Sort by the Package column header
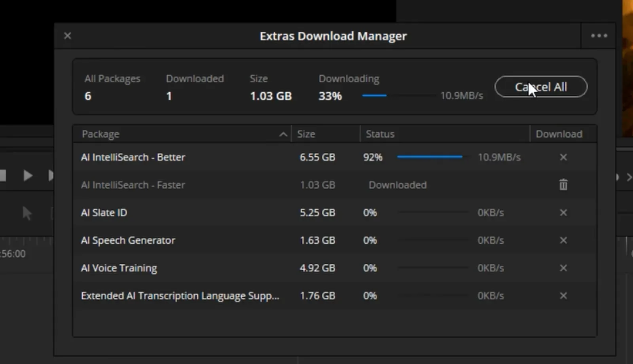 pyautogui.click(x=182, y=134)
